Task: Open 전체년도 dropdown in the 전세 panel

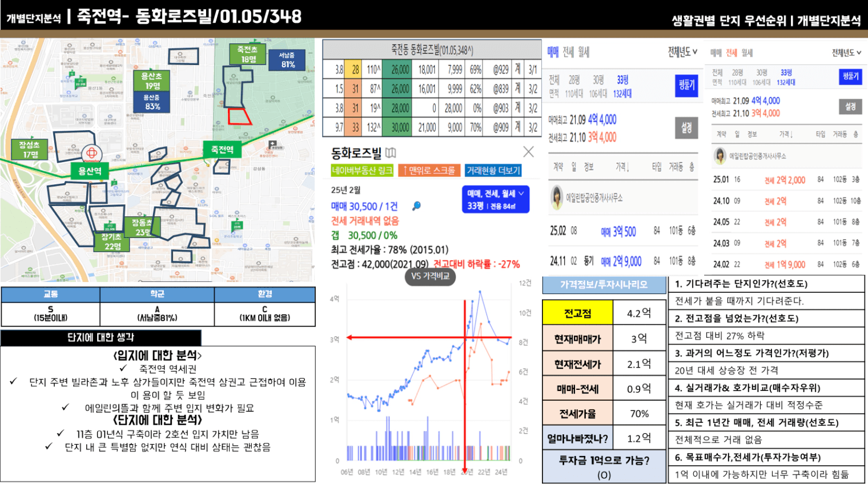Action: pyautogui.click(x=846, y=53)
